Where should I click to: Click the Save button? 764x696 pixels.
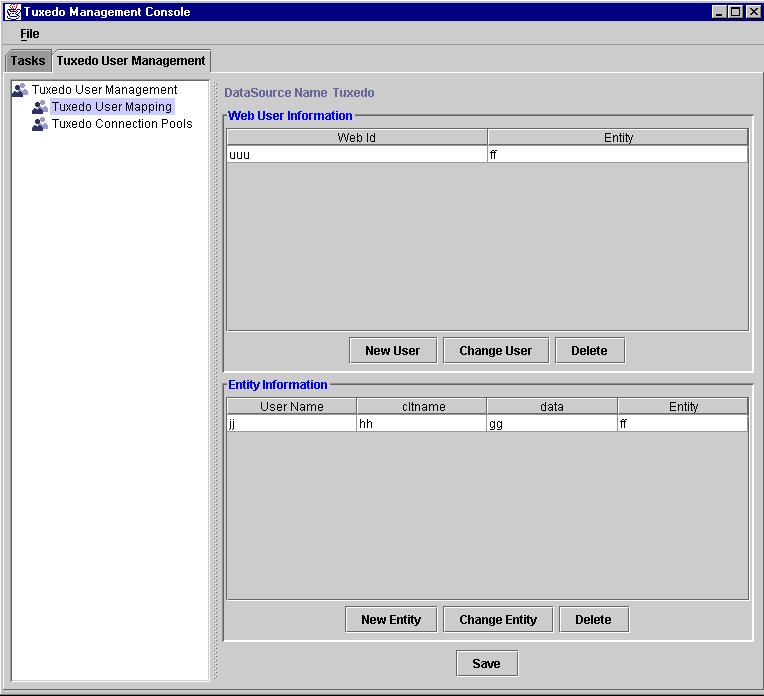point(487,663)
